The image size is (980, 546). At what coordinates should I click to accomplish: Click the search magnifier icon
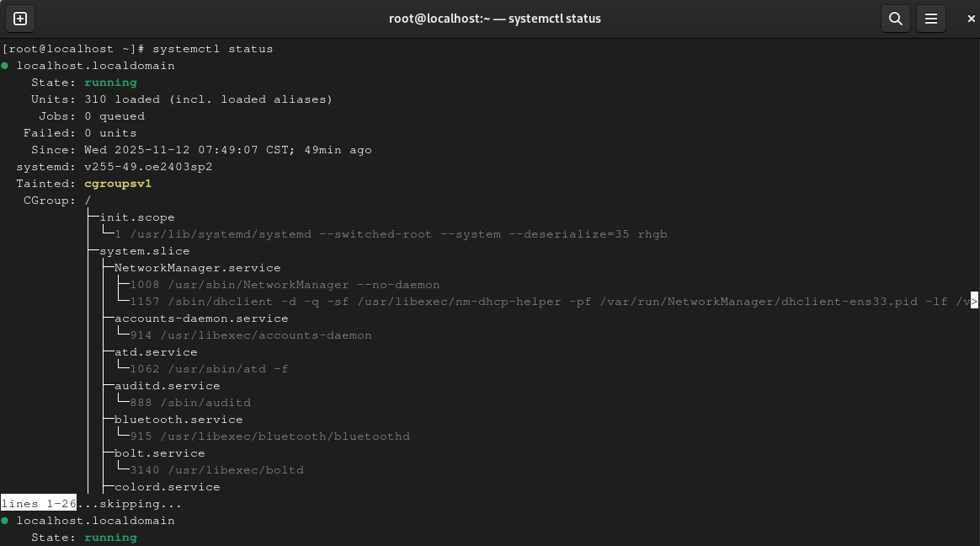896,19
